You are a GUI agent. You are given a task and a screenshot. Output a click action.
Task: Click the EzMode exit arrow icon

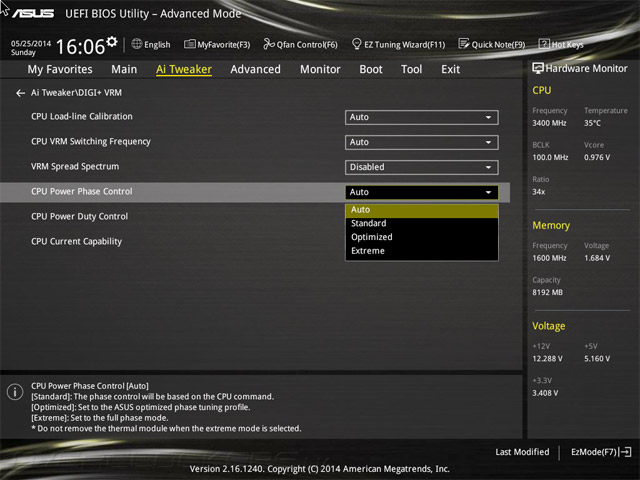[626, 452]
